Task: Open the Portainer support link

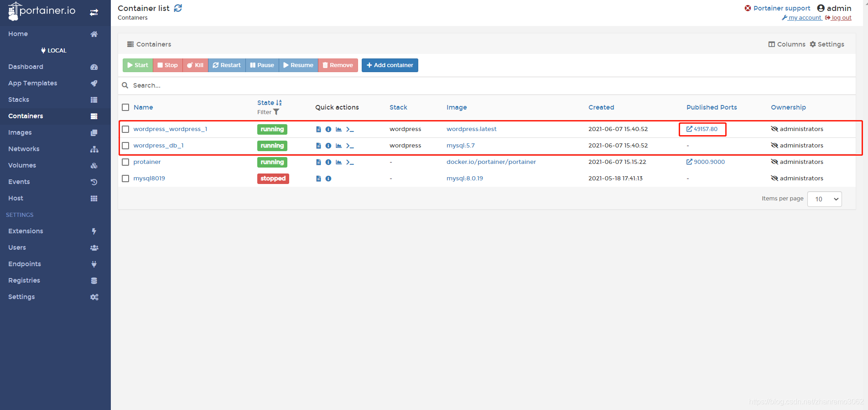Action: [x=777, y=8]
